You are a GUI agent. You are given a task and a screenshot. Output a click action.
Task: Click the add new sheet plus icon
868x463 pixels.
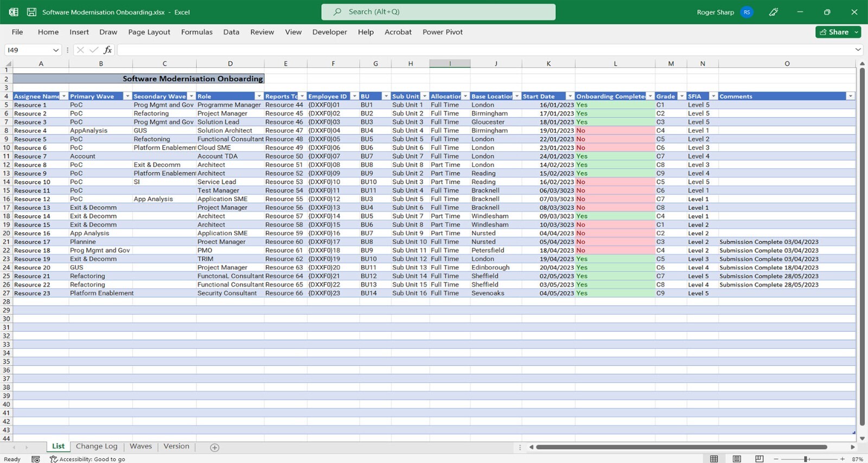coord(215,447)
